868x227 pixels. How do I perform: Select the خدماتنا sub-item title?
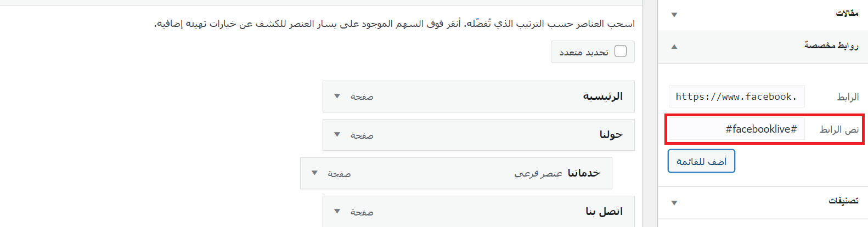(583, 173)
